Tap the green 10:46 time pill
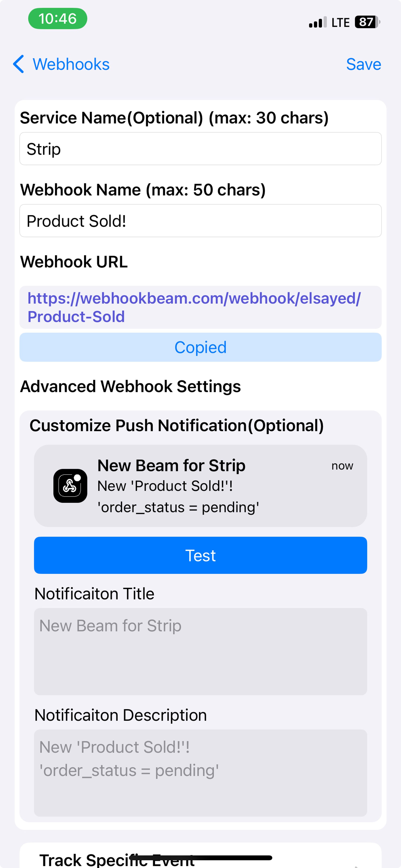The height and width of the screenshot is (868, 401). click(x=58, y=18)
